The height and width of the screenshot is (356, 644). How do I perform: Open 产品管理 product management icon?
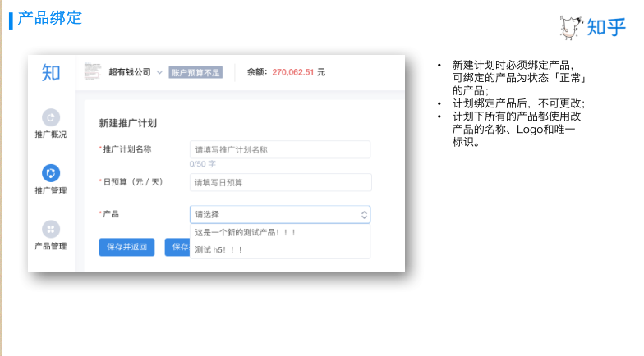tap(51, 229)
